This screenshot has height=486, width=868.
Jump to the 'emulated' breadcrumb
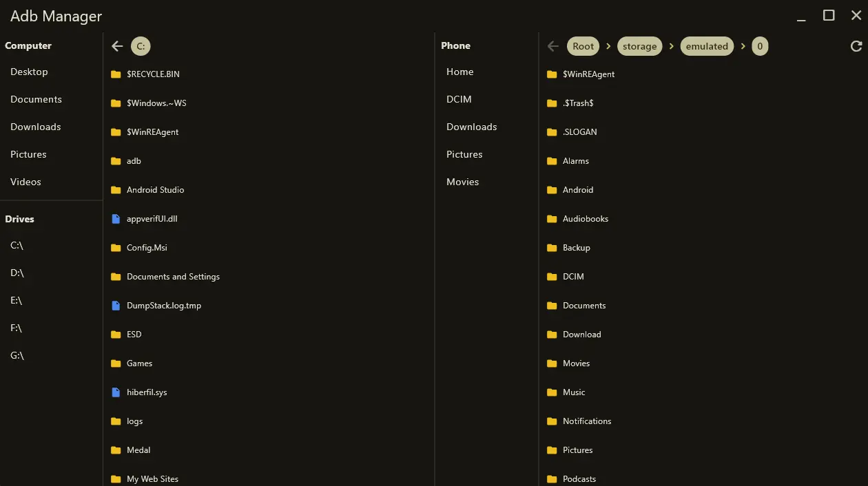[x=707, y=46]
